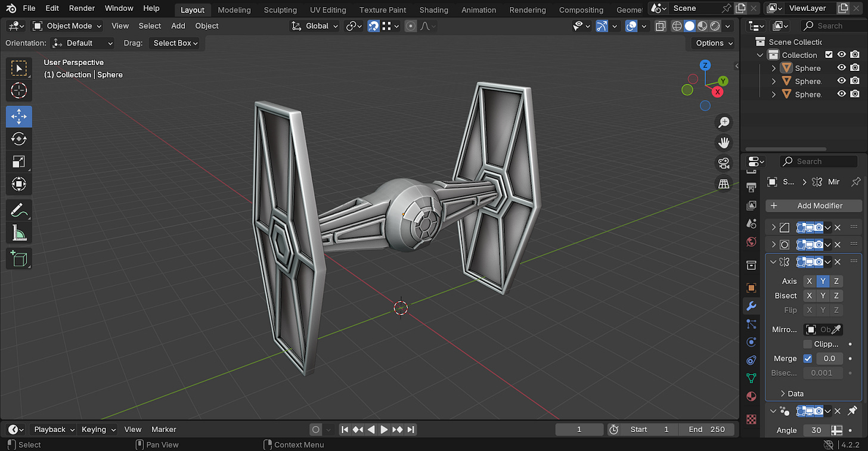Choose the Annotate pencil tool
The image size is (868, 451).
(19, 210)
